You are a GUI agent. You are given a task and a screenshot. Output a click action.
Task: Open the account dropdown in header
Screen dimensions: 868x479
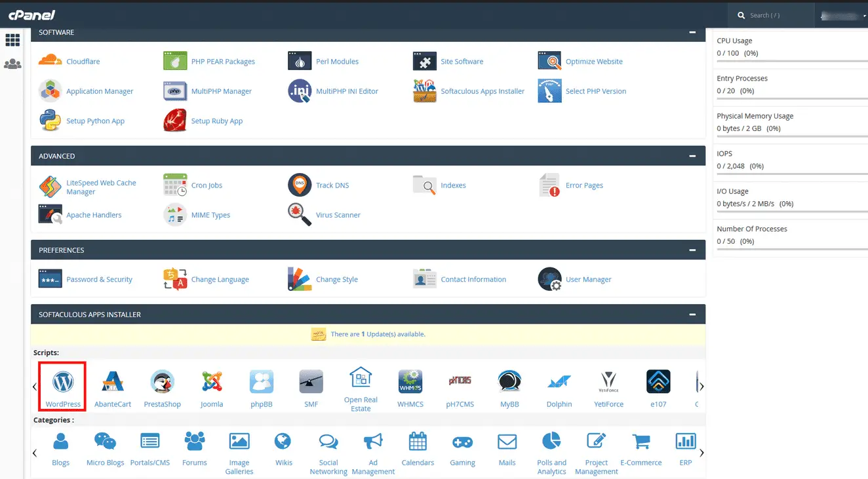click(x=842, y=15)
